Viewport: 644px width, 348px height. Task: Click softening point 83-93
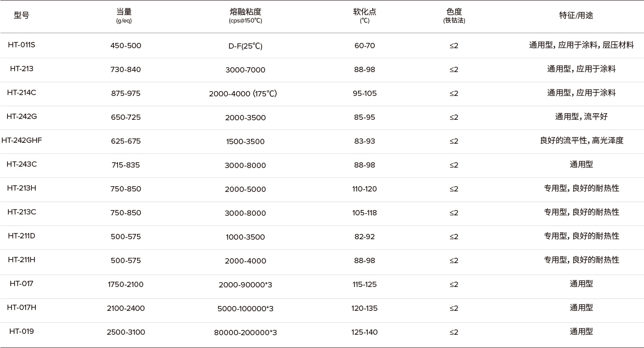click(x=365, y=141)
